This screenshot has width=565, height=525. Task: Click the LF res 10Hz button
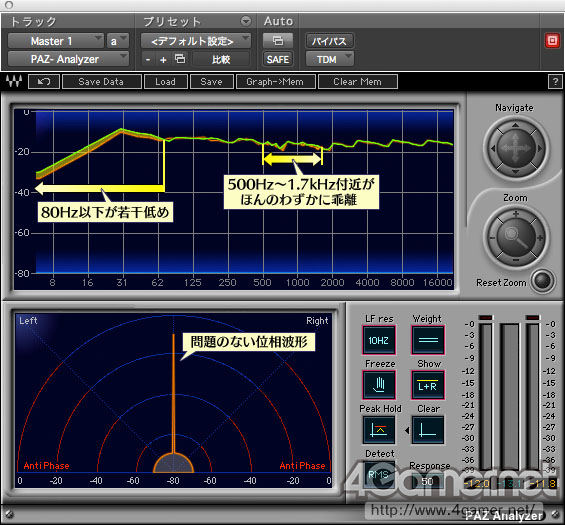tap(379, 340)
